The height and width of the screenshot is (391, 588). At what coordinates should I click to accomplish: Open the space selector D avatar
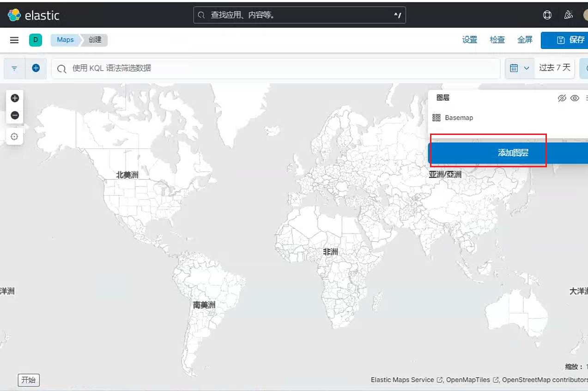point(36,40)
